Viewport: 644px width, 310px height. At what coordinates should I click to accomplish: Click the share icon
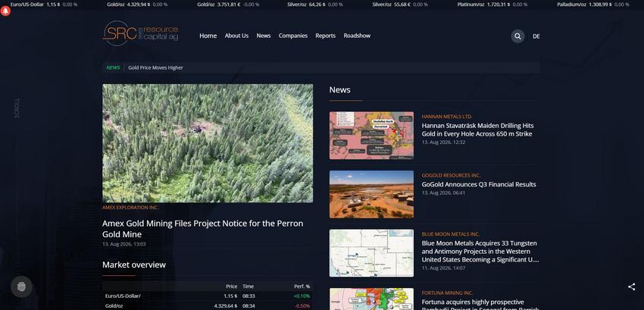631,287
